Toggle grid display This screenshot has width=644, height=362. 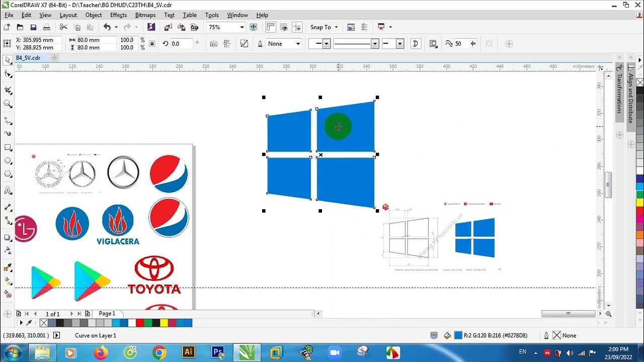(x=284, y=27)
